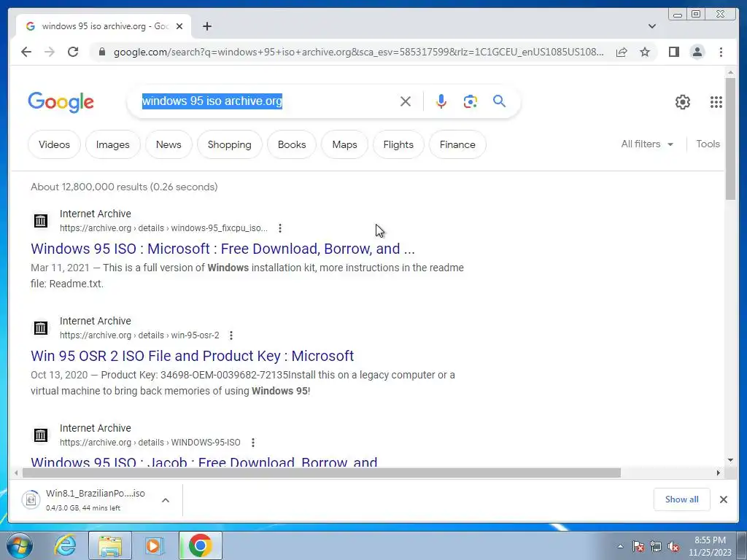Switch to Books results

click(292, 144)
